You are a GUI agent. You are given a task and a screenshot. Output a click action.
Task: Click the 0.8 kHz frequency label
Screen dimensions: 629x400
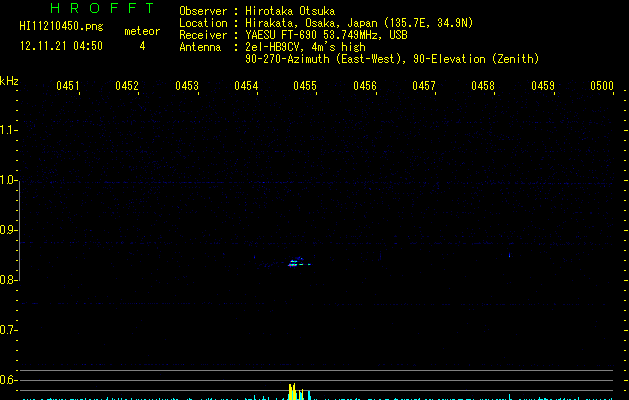click(8, 280)
